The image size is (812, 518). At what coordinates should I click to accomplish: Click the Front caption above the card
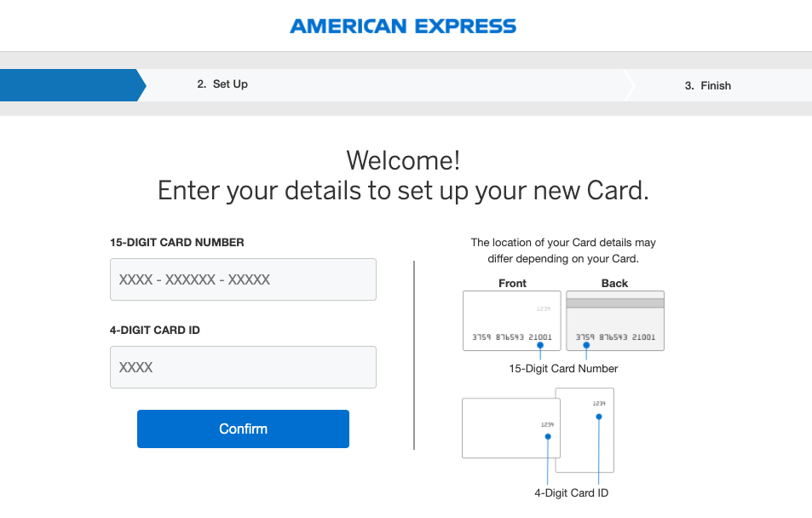[511, 283]
